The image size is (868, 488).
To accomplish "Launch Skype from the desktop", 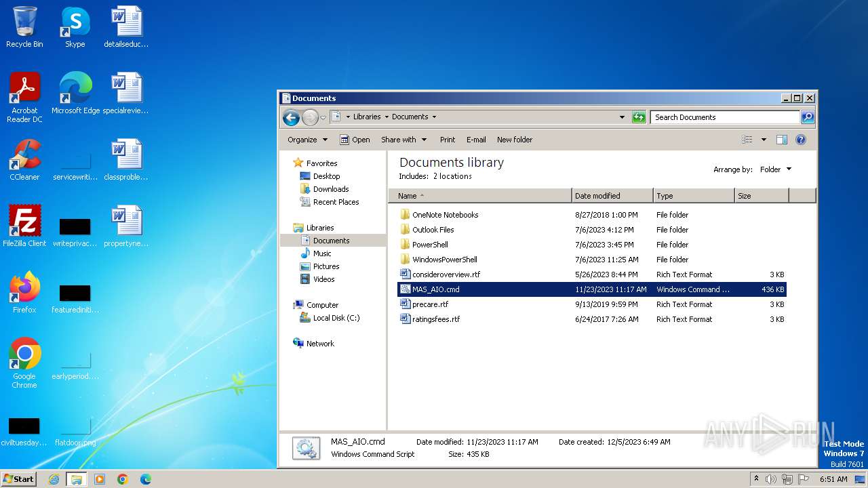I will (x=75, y=27).
